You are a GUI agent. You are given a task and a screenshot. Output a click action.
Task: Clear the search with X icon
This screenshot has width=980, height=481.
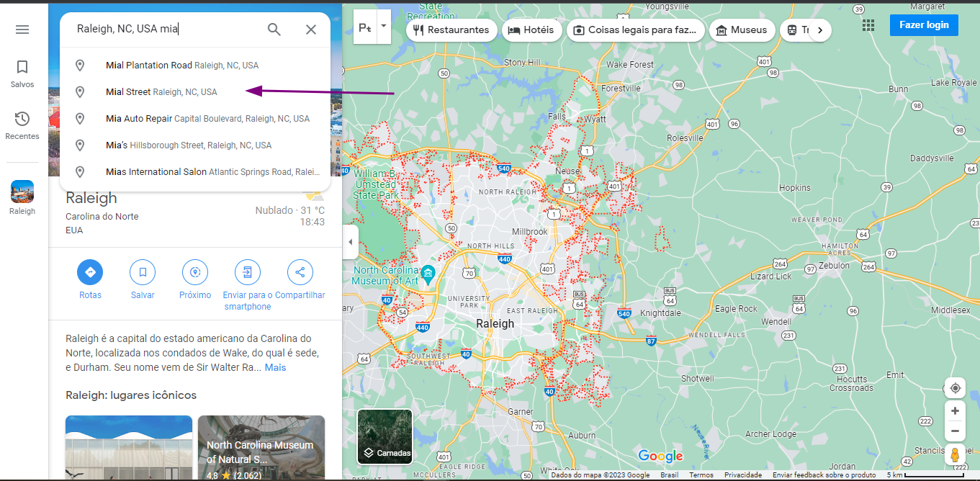pyautogui.click(x=311, y=30)
